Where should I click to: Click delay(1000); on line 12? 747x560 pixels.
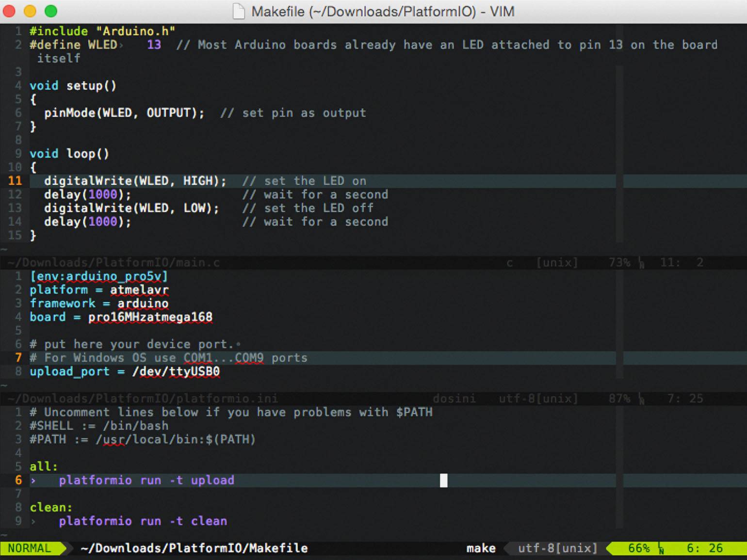coord(88,194)
